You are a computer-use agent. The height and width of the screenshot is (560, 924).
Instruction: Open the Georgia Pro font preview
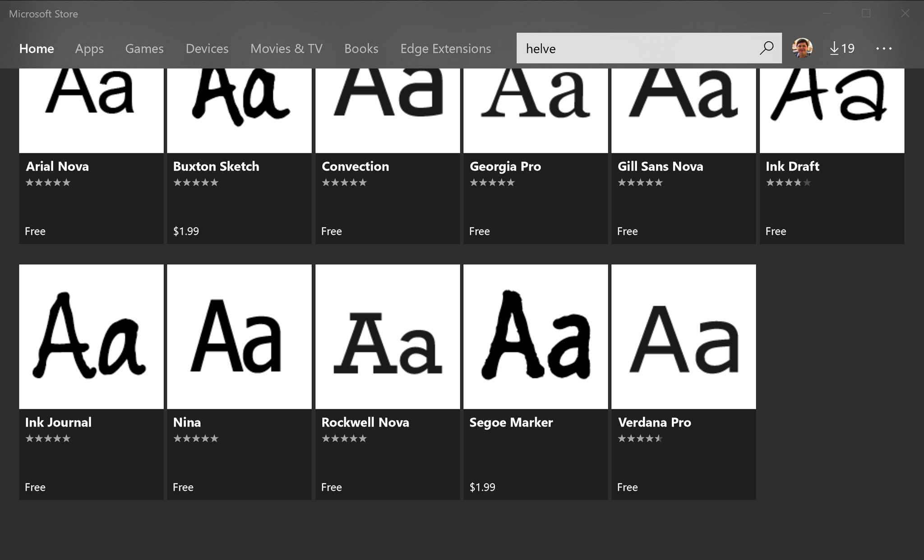pos(536,111)
